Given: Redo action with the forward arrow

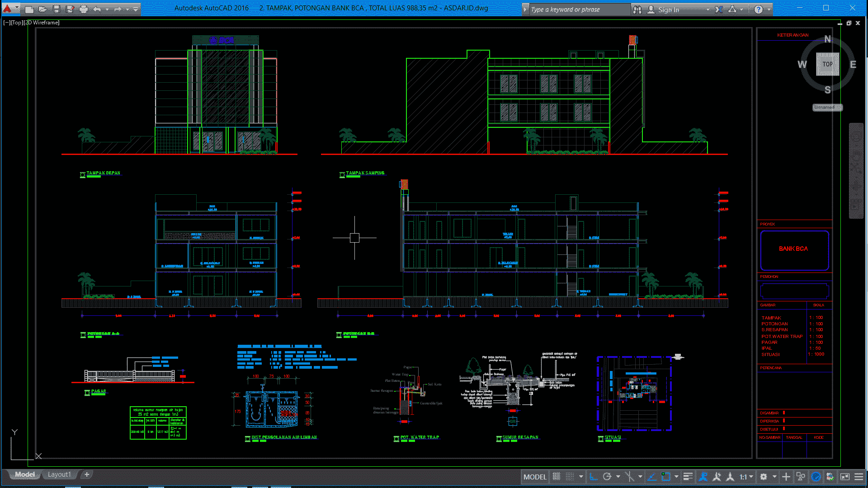Looking at the screenshot, I should [x=118, y=9].
